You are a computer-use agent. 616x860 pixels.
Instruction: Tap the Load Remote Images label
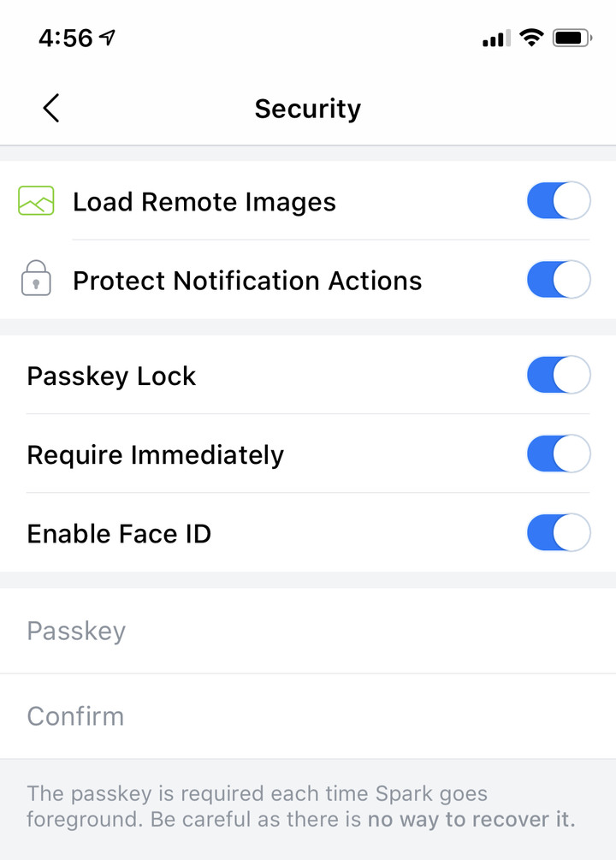pos(204,202)
